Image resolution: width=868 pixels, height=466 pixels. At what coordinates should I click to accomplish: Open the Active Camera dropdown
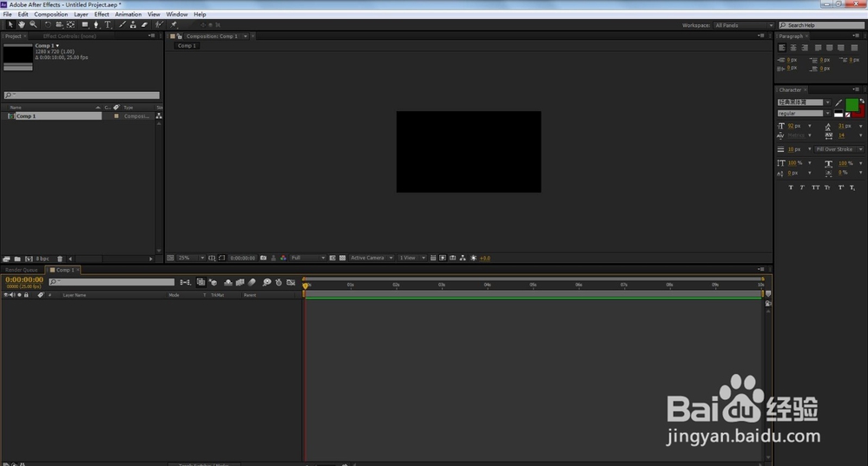click(372, 258)
